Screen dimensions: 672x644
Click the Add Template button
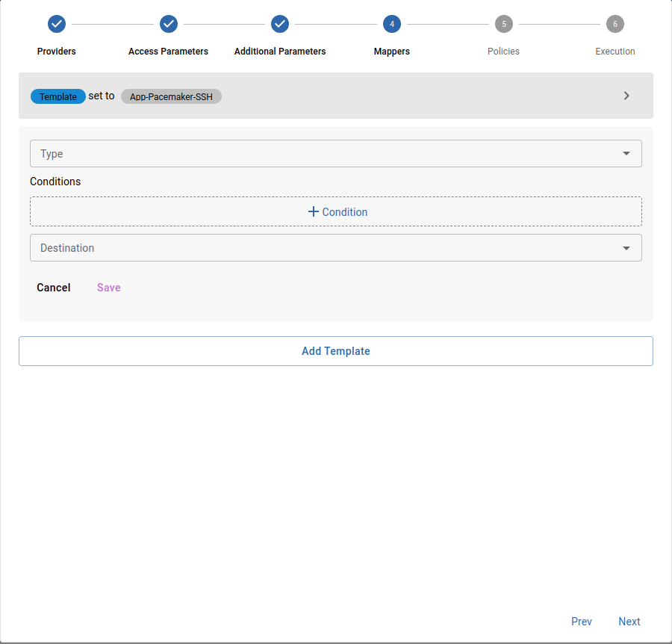coord(335,351)
